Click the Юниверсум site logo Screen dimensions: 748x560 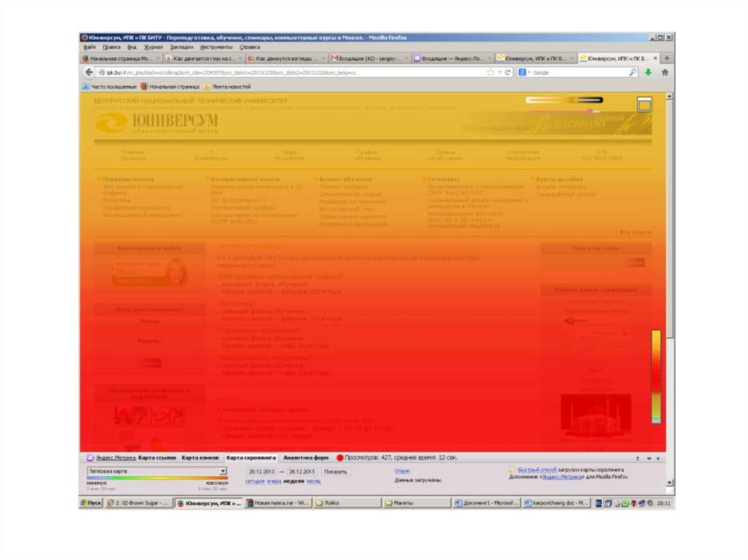click(156, 123)
